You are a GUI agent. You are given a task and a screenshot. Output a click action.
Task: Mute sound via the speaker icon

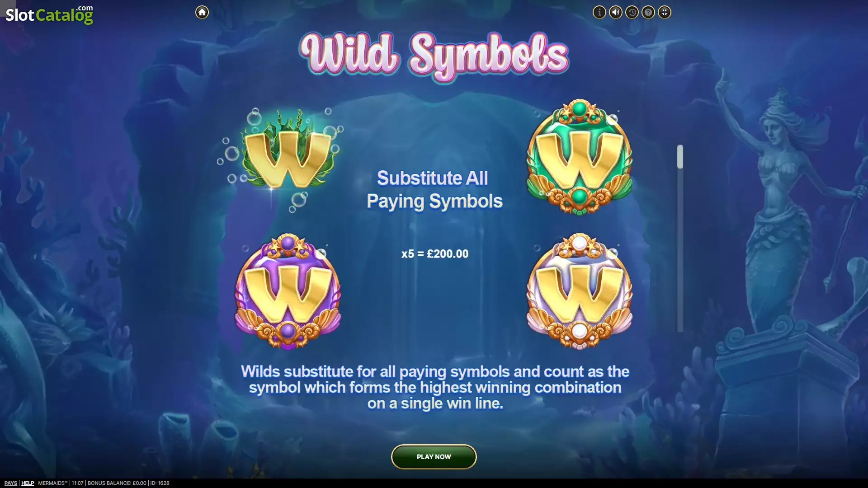click(616, 12)
